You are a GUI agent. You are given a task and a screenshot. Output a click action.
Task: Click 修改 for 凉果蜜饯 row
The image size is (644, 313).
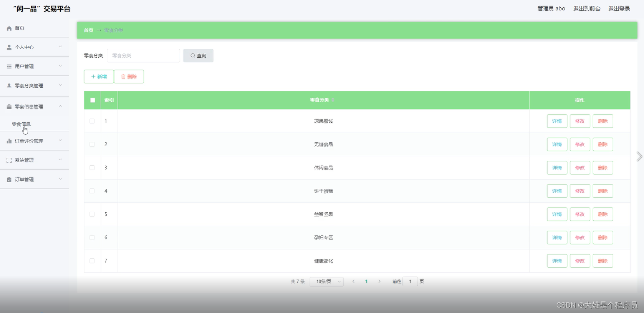pos(580,121)
